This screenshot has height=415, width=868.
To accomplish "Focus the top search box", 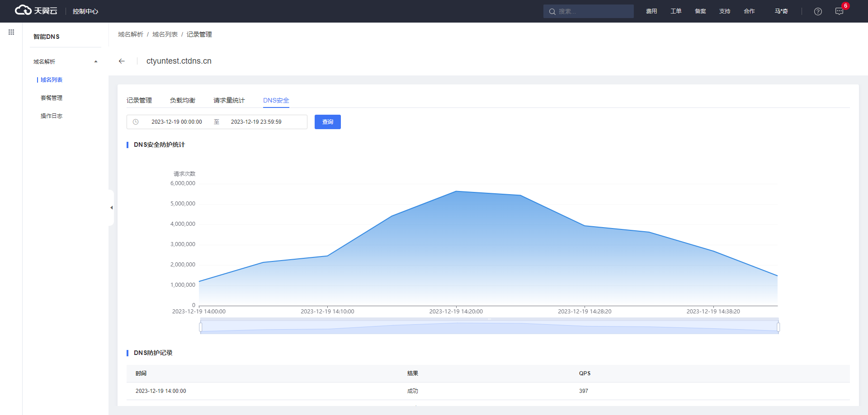I will coord(589,11).
